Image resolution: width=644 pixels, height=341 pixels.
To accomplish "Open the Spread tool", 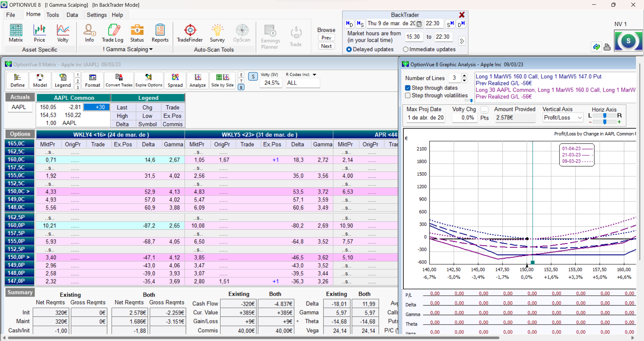I will (175, 81).
